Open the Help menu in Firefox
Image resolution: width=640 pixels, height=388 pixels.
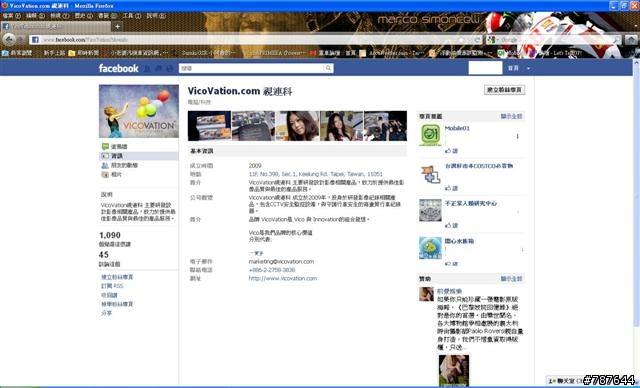tap(156, 16)
